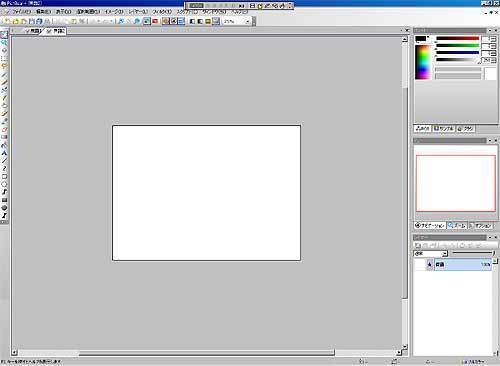Open the Filter (フィルタ) menu
The image size is (500, 366).
coord(162,12)
